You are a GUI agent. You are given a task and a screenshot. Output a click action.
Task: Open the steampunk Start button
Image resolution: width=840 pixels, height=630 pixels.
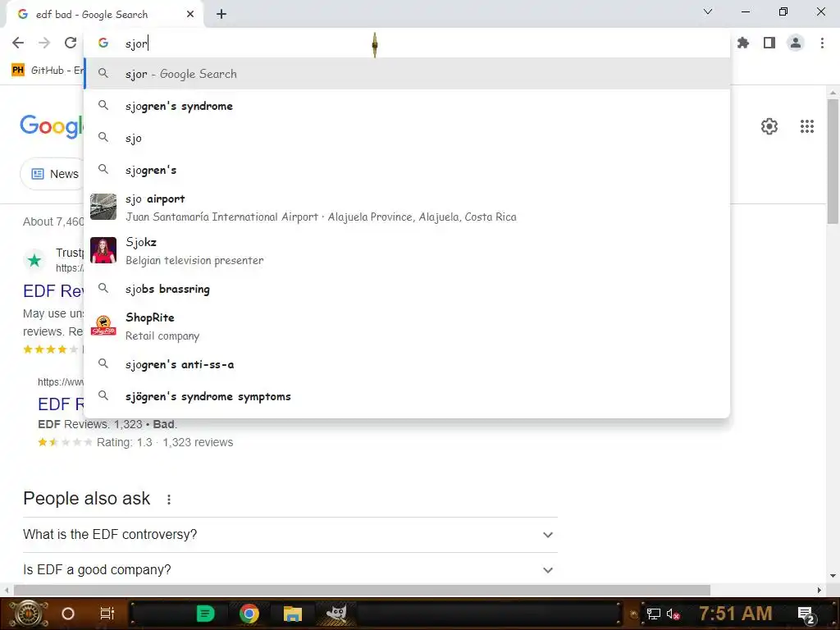[28, 614]
